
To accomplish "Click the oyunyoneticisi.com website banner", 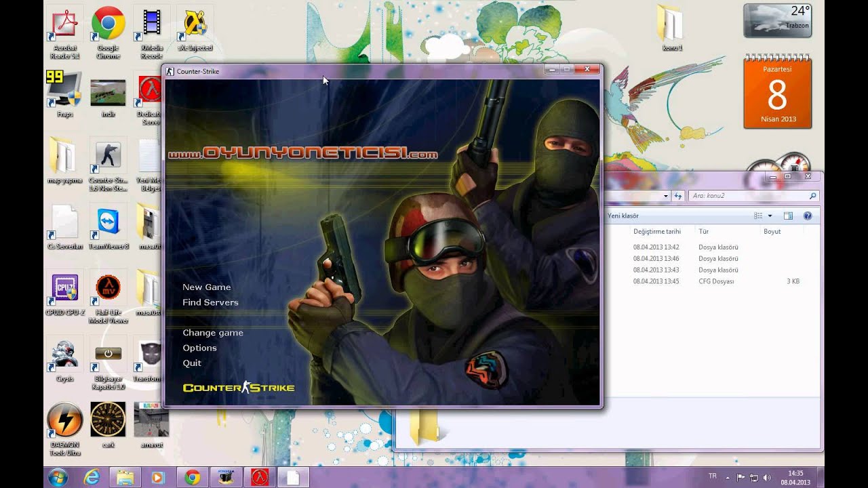I will (x=303, y=154).
